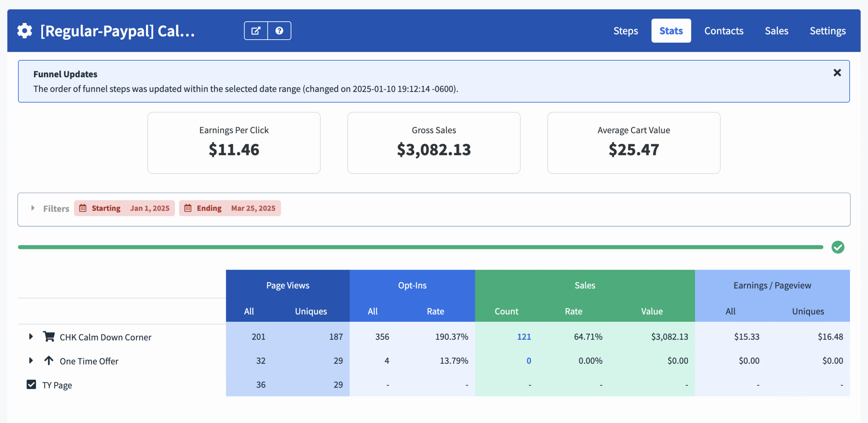This screenshot has height=423, width=868.
Task: Click the One Time Offer zero sales link
Action: [528, 361]
